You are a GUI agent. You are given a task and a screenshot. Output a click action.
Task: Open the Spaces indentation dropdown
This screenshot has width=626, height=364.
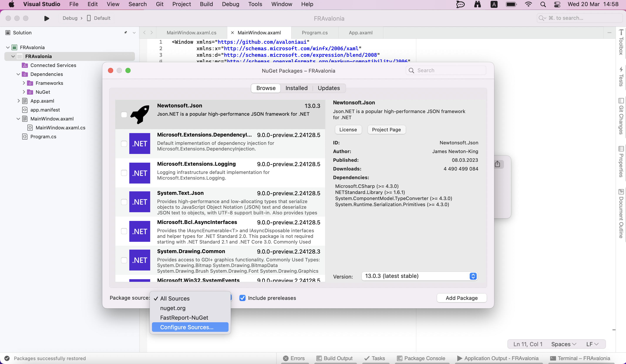pos(563,344)
